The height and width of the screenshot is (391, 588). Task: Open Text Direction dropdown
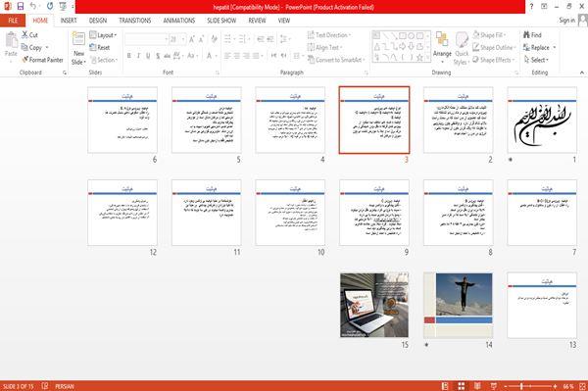(329, 35)
